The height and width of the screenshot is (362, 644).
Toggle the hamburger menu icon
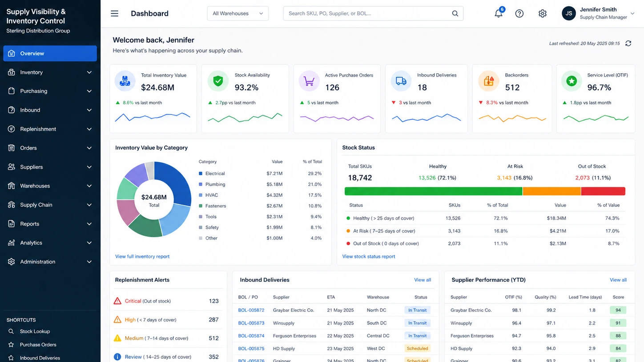[x=114, y=13]
